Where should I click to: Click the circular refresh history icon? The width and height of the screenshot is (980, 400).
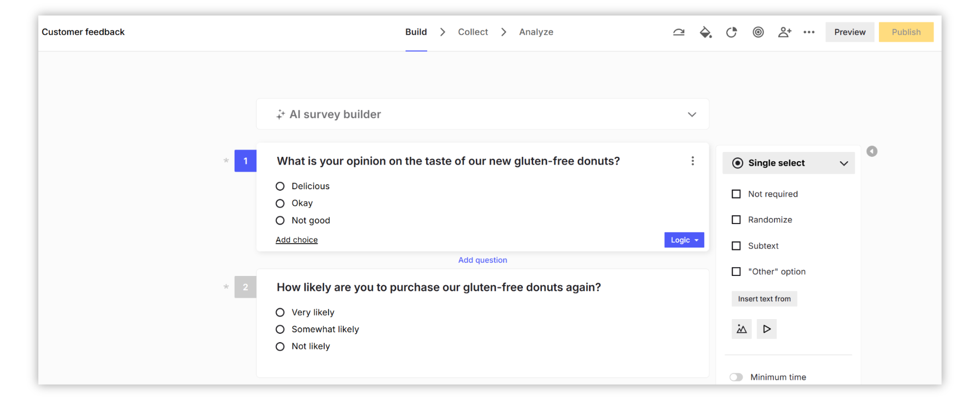tap(732, 32)
